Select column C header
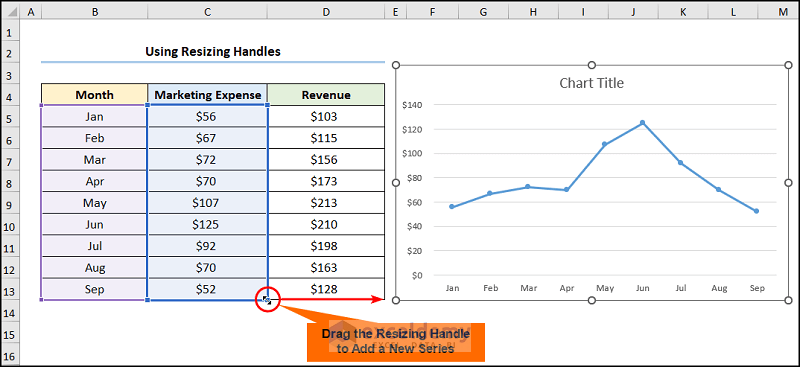The height and width of the screenshot is (367, 800). 208,12
